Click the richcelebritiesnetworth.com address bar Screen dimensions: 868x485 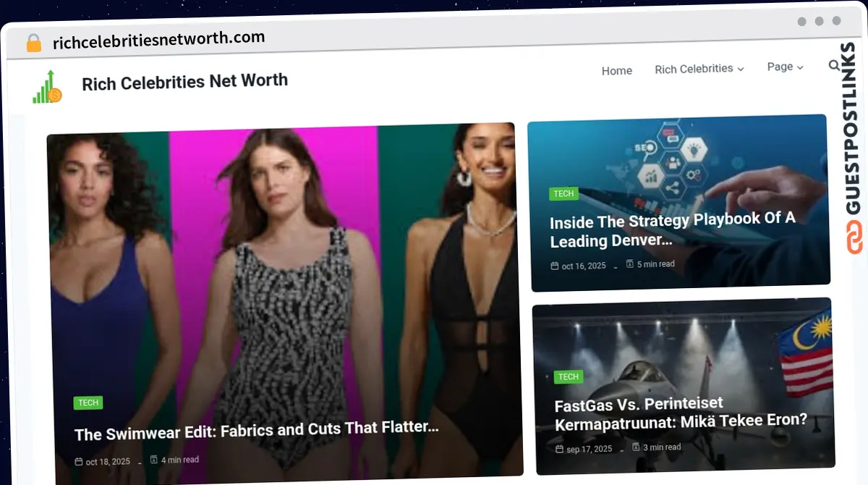(x=159, y=40)
